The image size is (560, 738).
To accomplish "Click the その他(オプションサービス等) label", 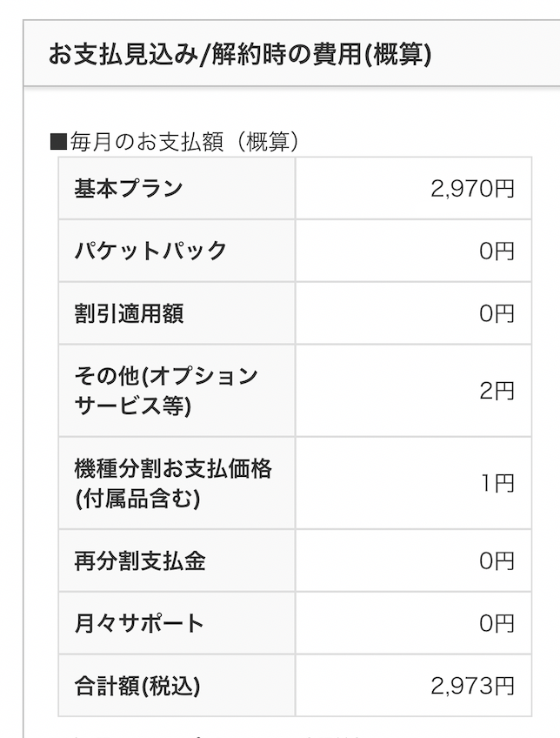I will pyautogui.click(x=166, y=391).
